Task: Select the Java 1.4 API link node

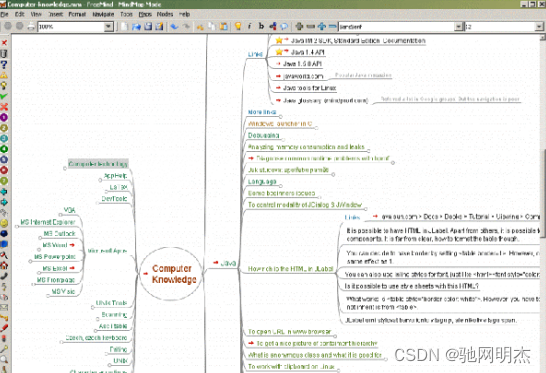Action: (307, 52)
